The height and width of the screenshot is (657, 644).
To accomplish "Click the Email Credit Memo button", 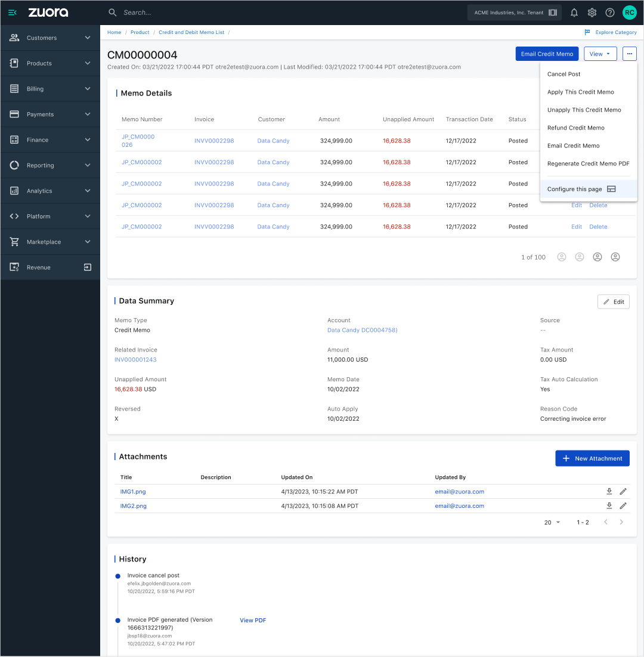I will pyautogui.click(x=547, y=54).
